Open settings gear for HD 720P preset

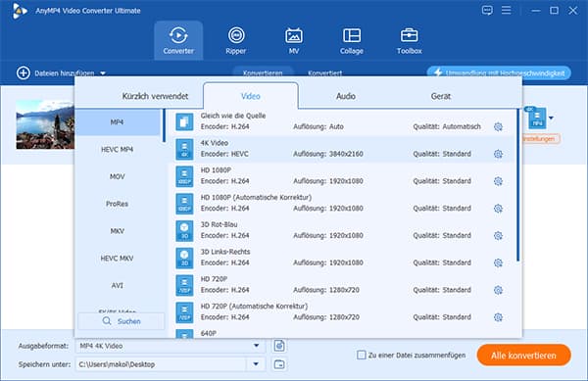(498, 290)
